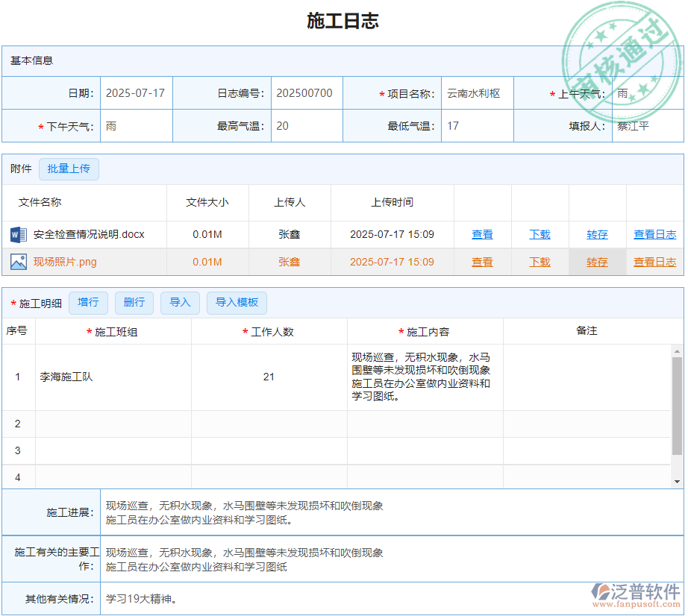Click 下载 link for 现场照片.png

point(539,262)
